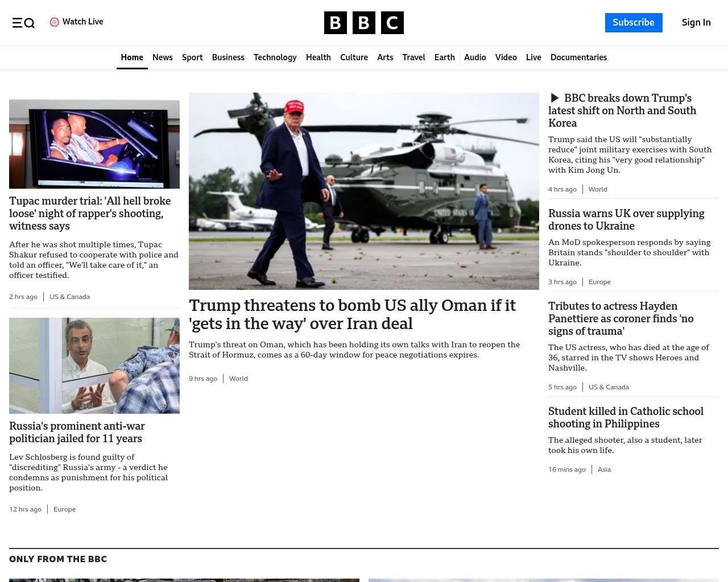Click US & Canada tag under Tupac story
Image resolution: width=728 pixels, height=582 pixels.
point(69,297)
